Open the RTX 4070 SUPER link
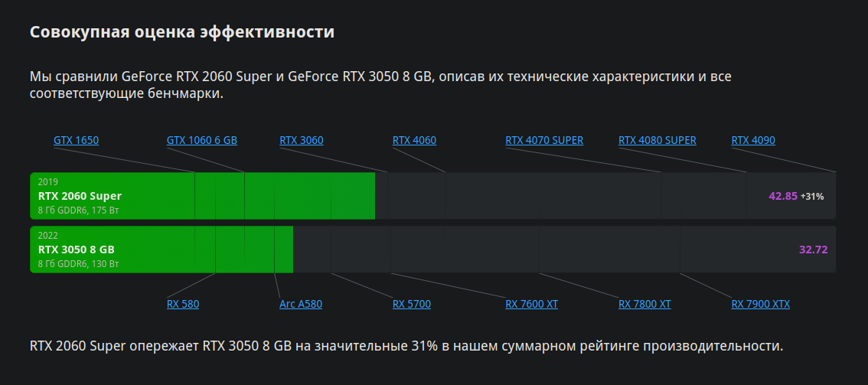This screenshot has height=385, width=868. [544, 141]
